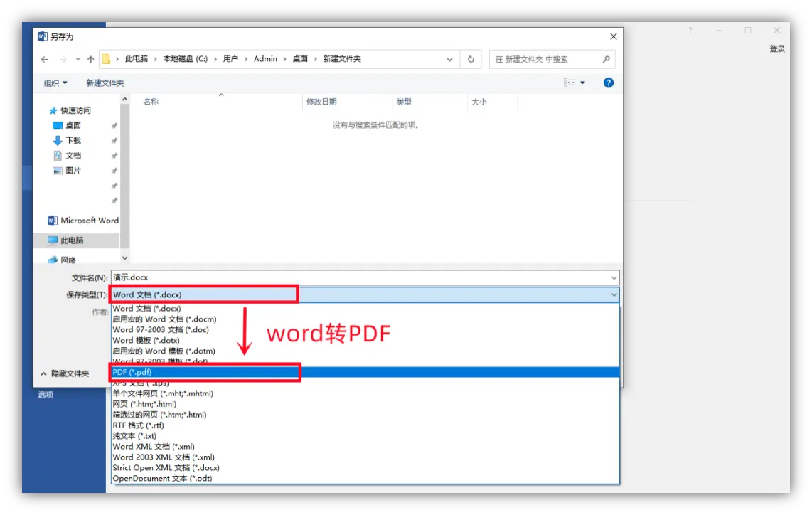
Task: Expand the address bar breadcrumb dropdown
Action: [x=449, y=59]
